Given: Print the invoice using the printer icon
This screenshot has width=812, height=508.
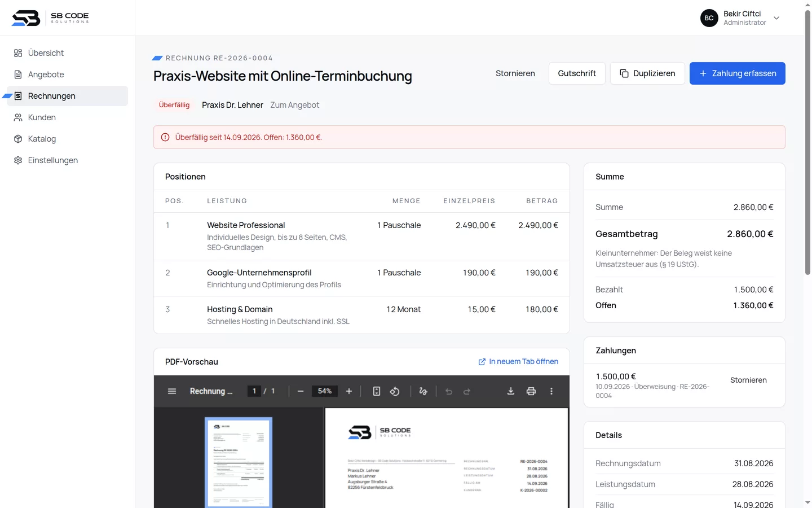Looking at the screenshot, I should (531, 391).
